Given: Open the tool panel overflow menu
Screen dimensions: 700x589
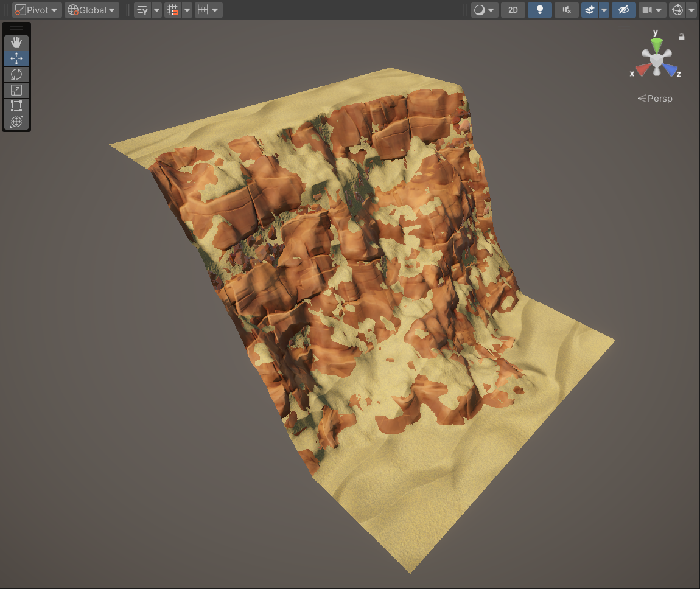Looking at the screenshot, I should 16,28.
